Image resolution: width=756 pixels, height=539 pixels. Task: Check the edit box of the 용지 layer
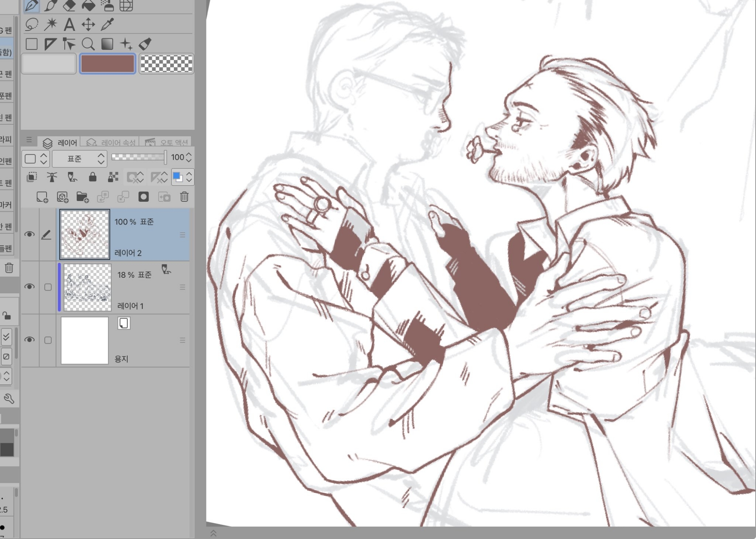48,340
